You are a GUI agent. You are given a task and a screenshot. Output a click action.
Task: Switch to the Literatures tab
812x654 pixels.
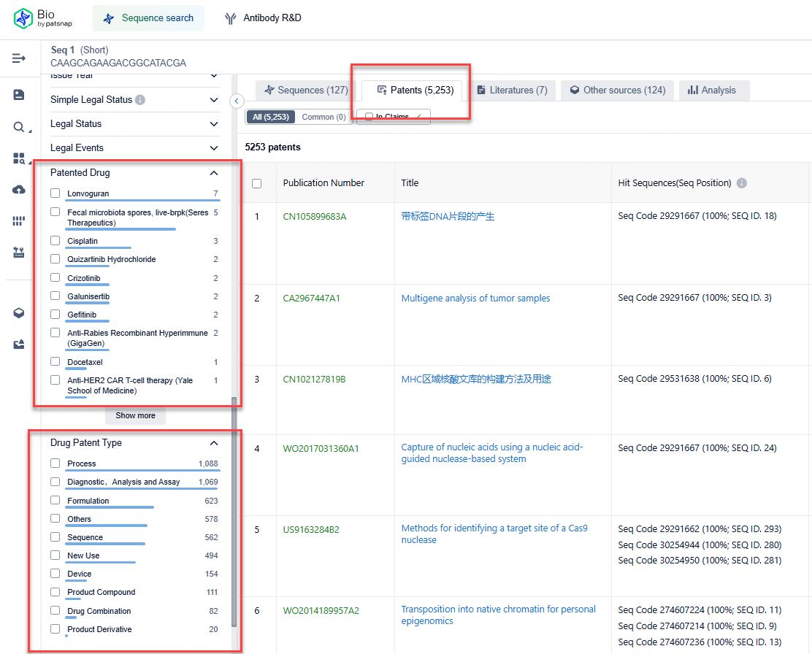click(512, 91)
